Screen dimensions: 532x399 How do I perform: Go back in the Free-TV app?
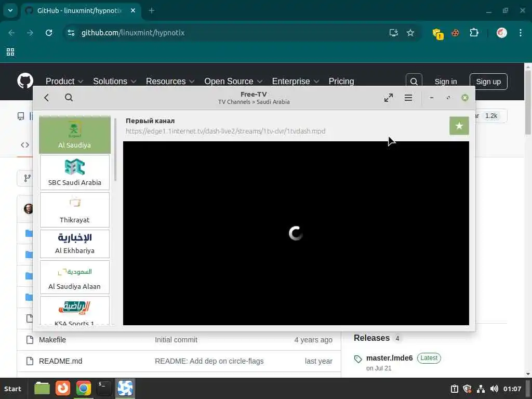[46, 98]
